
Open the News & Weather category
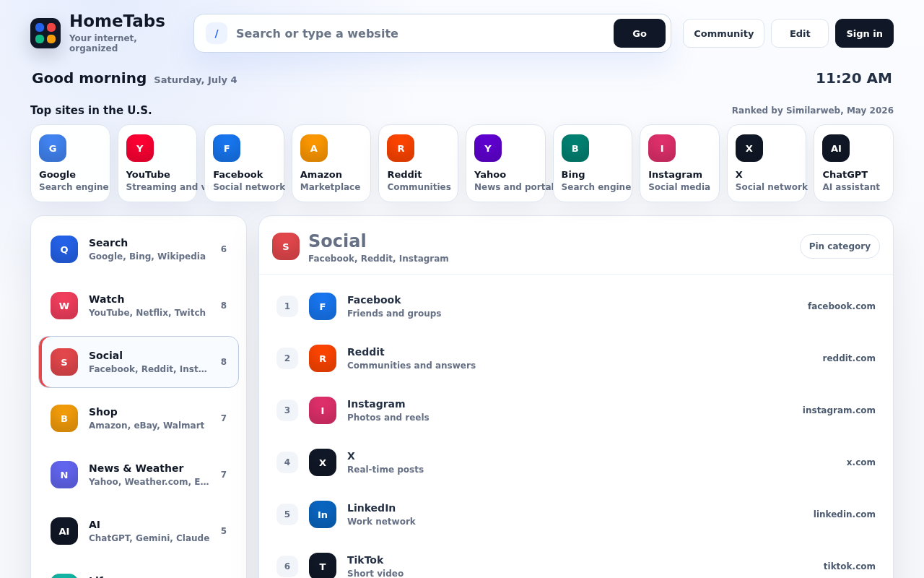pyautogui.click(x=139, y=475)
